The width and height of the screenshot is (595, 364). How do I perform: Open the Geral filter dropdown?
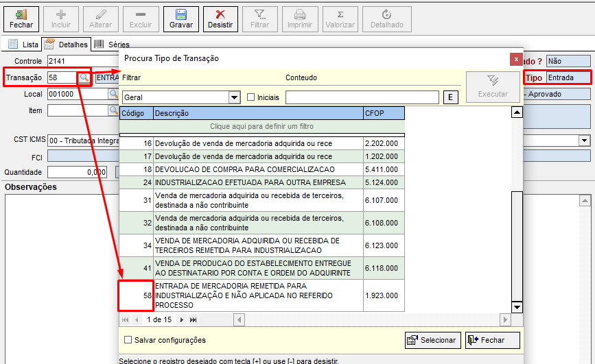[234, 97]
